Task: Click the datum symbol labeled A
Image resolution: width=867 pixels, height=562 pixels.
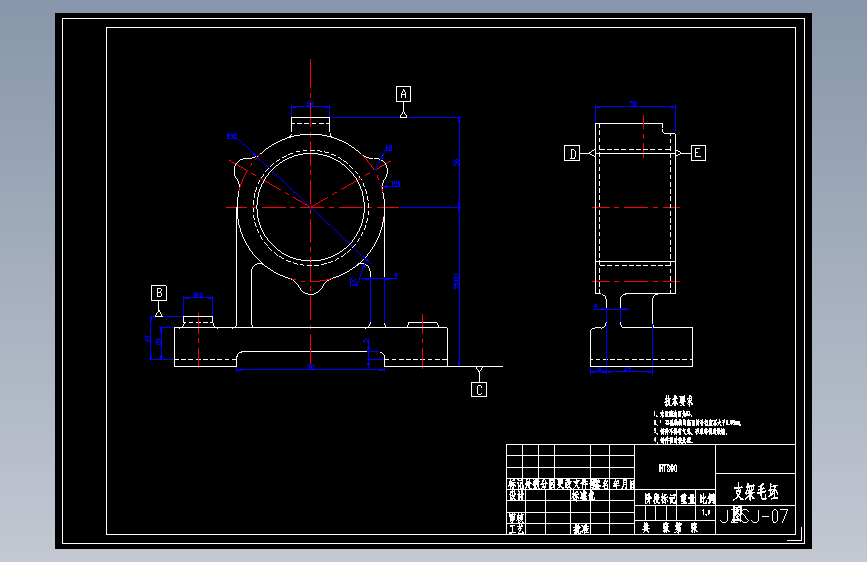Action: point(404,94)
